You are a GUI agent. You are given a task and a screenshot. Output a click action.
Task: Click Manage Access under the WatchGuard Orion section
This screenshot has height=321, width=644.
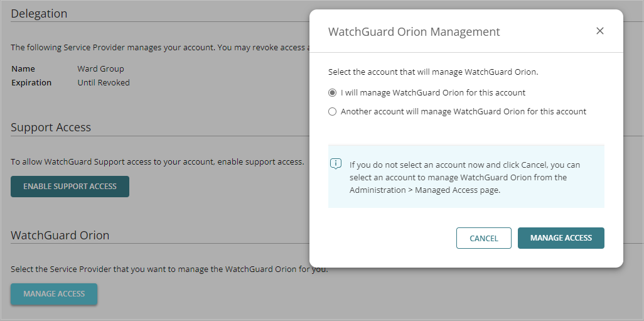54,294
